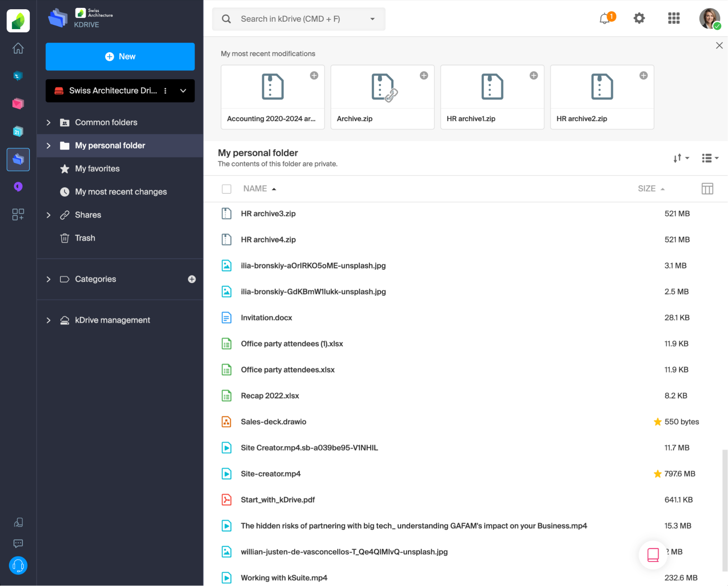Select Shares in sidebar
This screenshot has height=586, width=728.
click(88, 215)
